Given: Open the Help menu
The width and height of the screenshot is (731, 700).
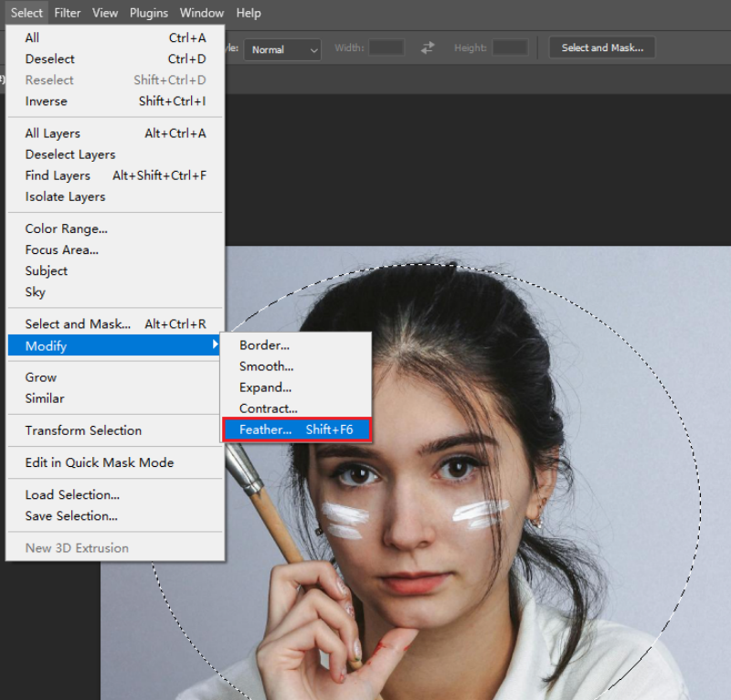Looking at the screenshot, I should tap(248, 13).
